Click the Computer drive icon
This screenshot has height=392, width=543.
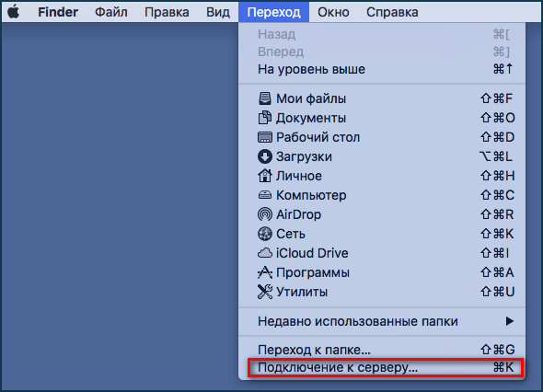tap(265, 195)
